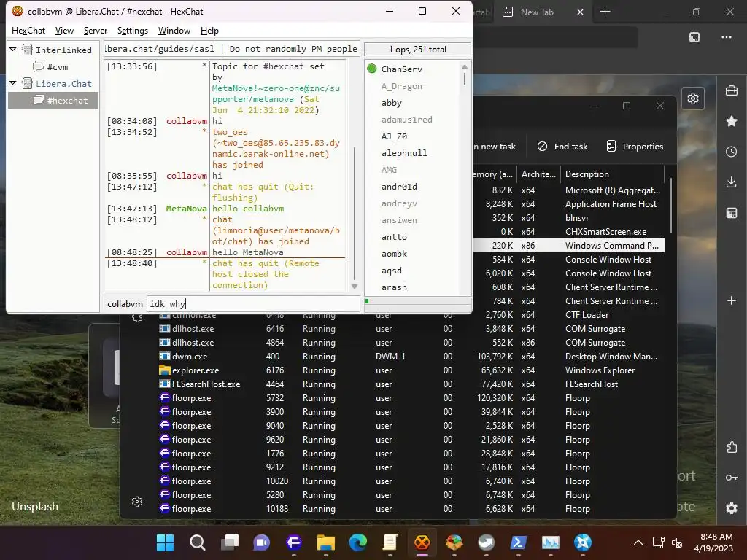The width and height of the screenshot is (747, 560).
Task: Open the View menu
Action: click(x=64, y=31)
